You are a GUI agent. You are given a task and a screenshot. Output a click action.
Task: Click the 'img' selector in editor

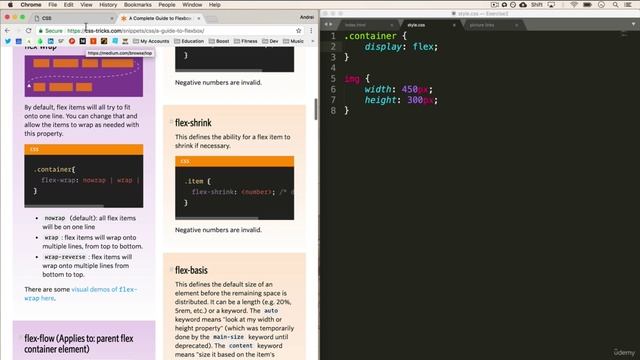(x=352, y=78)
